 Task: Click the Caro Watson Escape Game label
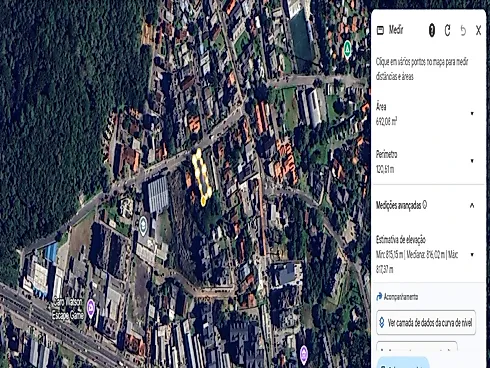click(68, 308)
